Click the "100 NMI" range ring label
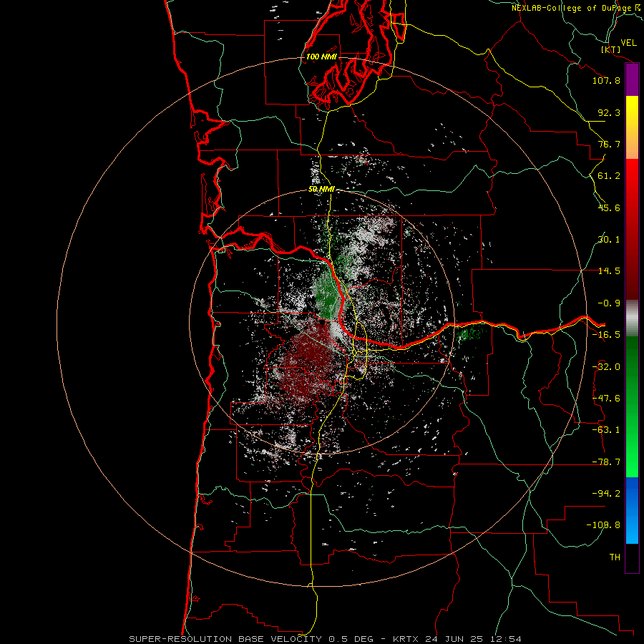 (x=321, y=57)
